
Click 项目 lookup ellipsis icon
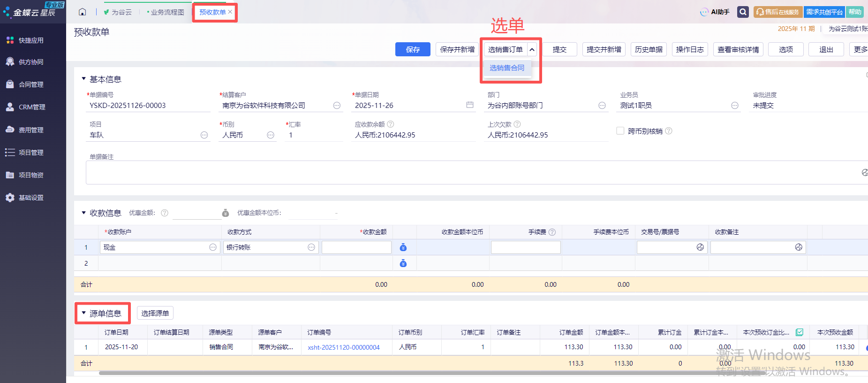[204, 135]
